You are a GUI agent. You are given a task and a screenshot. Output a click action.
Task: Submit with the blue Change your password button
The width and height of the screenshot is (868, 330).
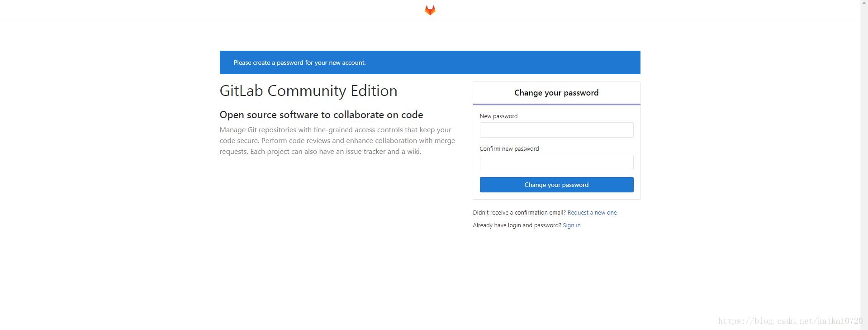(556, 185)
